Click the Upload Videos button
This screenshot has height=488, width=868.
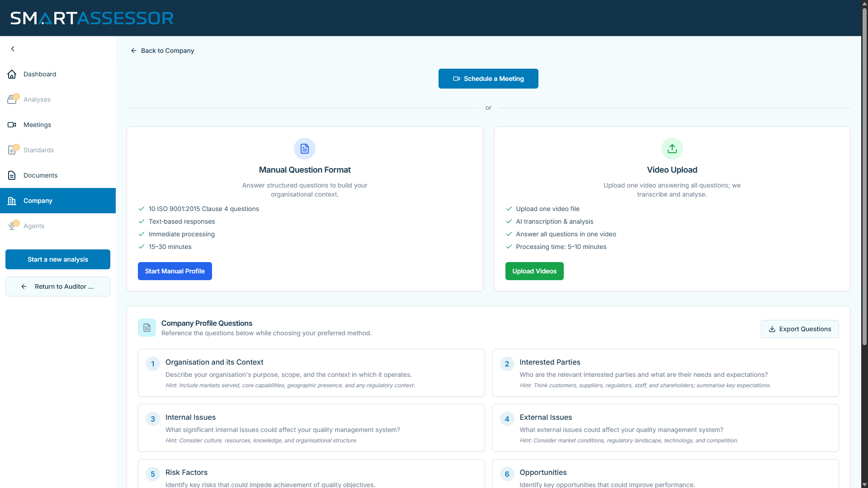534,271
